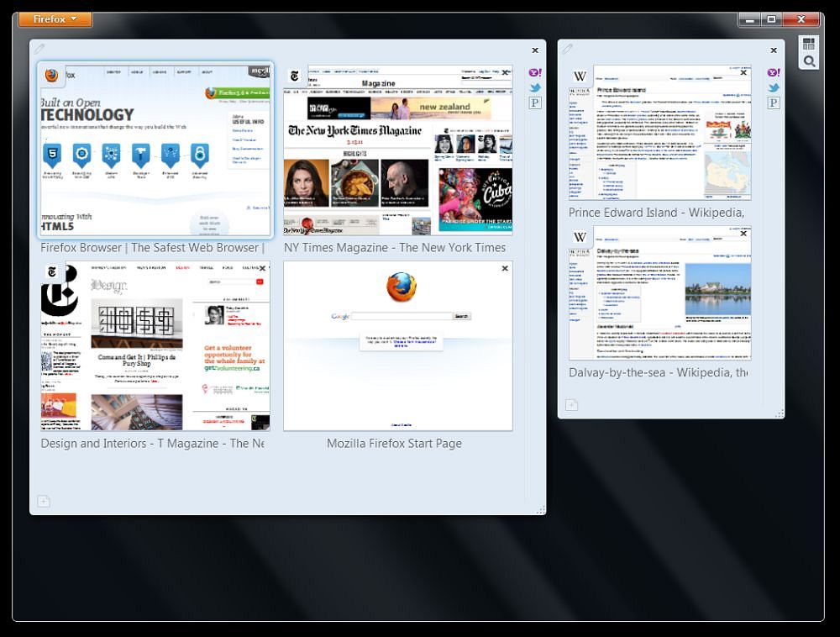Add new tab below Design and Interiors thumbnail
Image resolution: width=840 pixels, height=637 pixels.
point(44,502)
